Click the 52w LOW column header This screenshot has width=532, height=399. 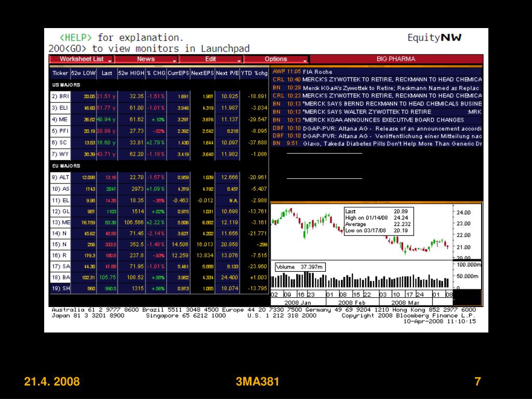pos(84,73)
